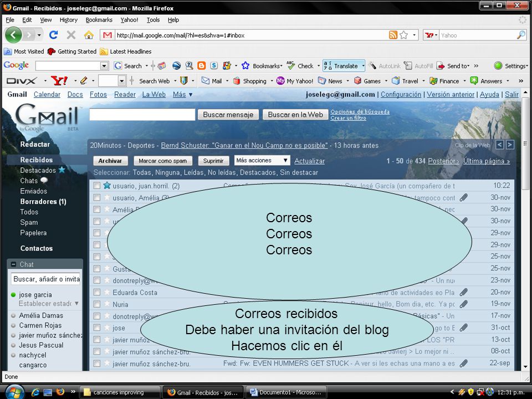
Task: Select checkbox for Eduarda Costa message
Action: coord(96,292)
